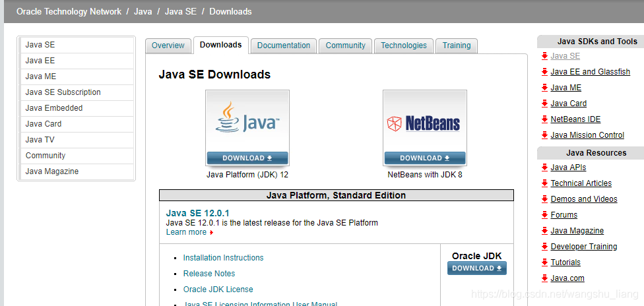Open the Release Notes link
This screenshot has width=644, height=306.
(x=209, y=274)
